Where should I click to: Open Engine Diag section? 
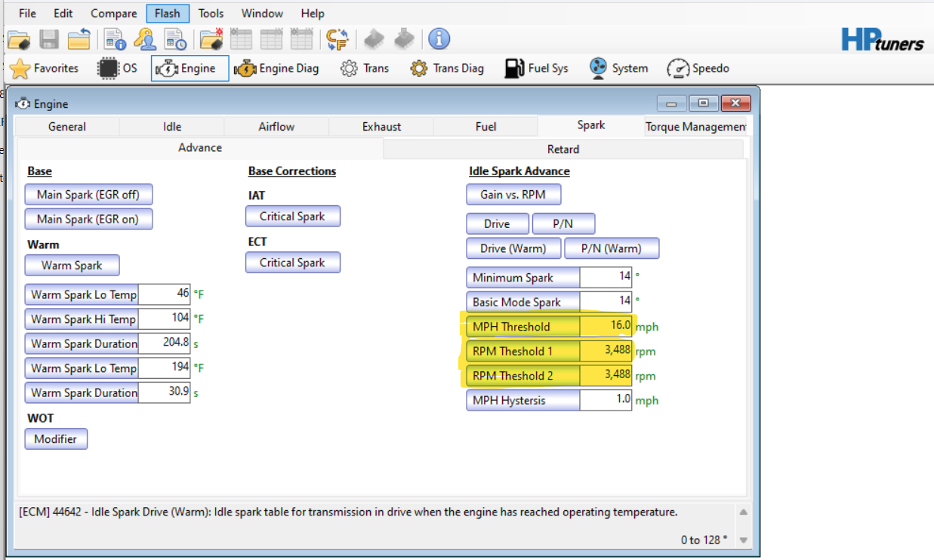(x=277, y=69)
